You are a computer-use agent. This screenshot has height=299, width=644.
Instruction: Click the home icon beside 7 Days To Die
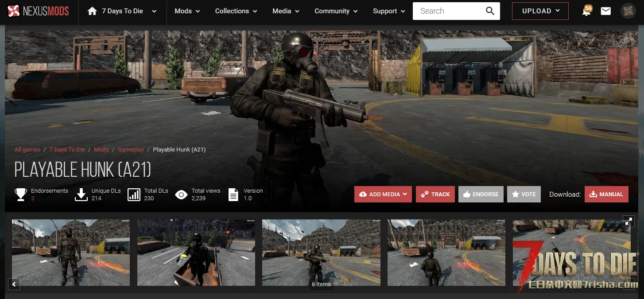click(92, 11)
